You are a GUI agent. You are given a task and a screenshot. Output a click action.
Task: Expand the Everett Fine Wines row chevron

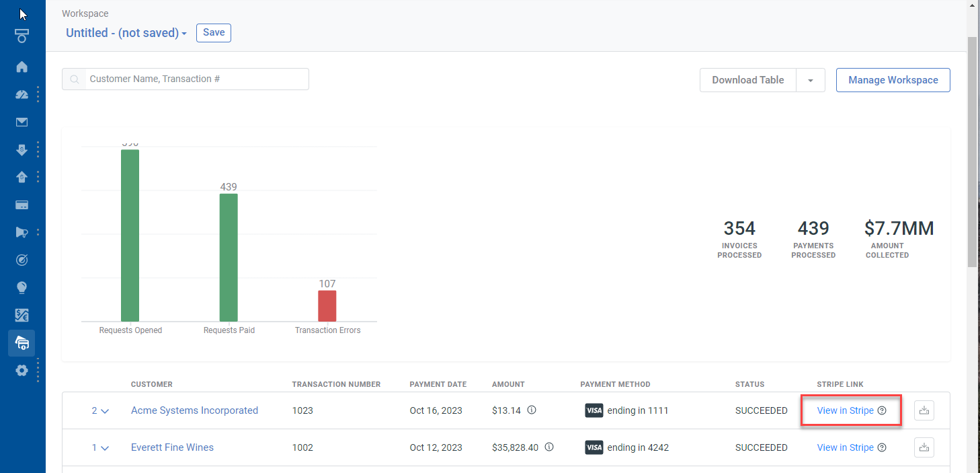click(x=100, y=448)
